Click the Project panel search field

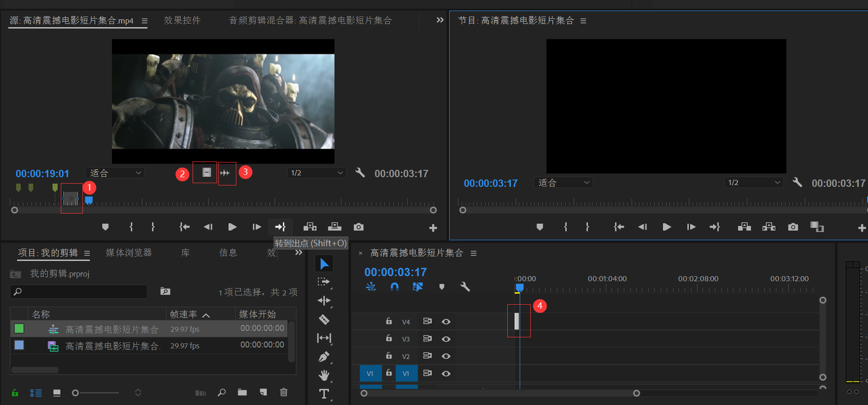[79, 292]
